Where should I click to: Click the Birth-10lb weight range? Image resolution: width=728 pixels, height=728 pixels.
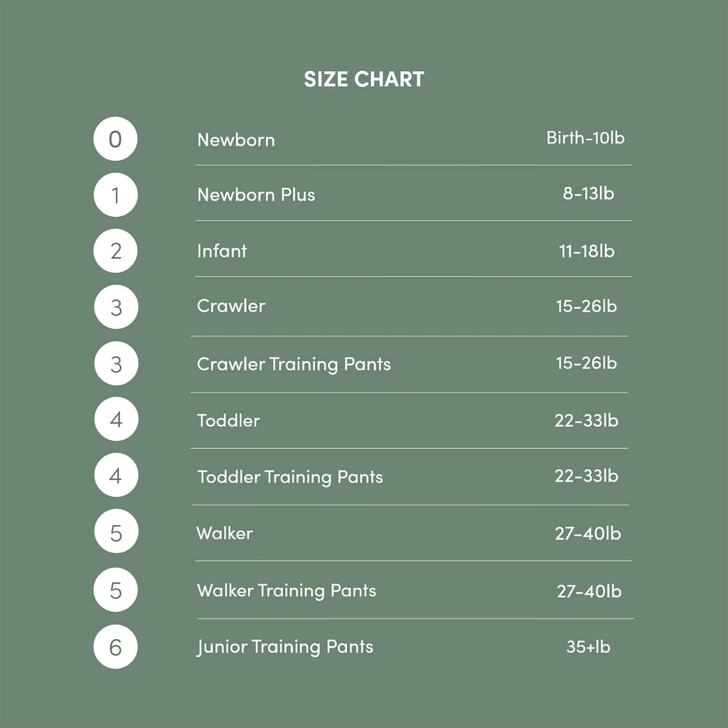pos(586,137)
